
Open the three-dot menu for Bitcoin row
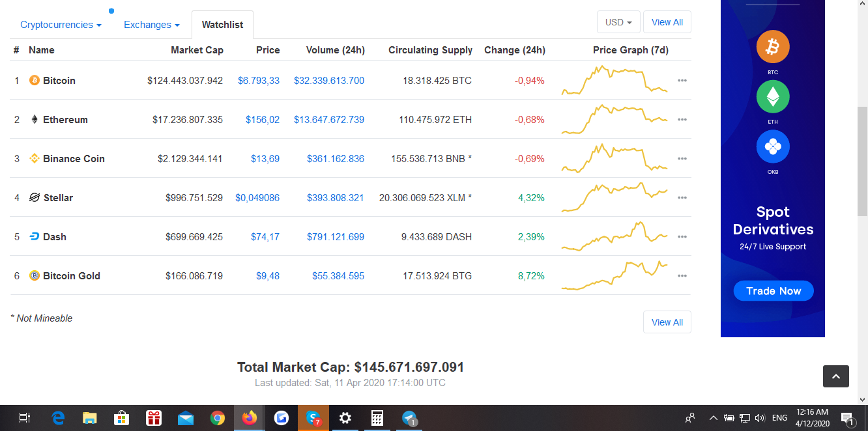(x=682, y=81)
